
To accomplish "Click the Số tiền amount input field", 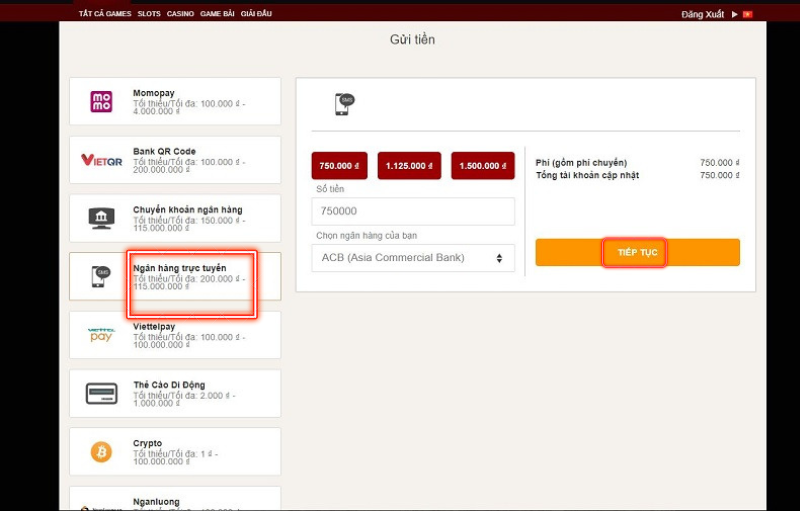I will coord(413,211).
